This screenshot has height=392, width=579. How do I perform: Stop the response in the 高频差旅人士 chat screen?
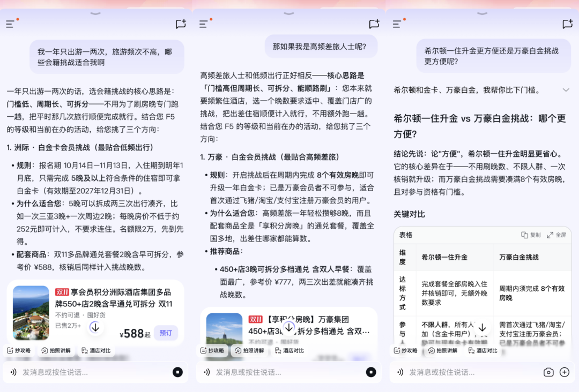[371, 372]
